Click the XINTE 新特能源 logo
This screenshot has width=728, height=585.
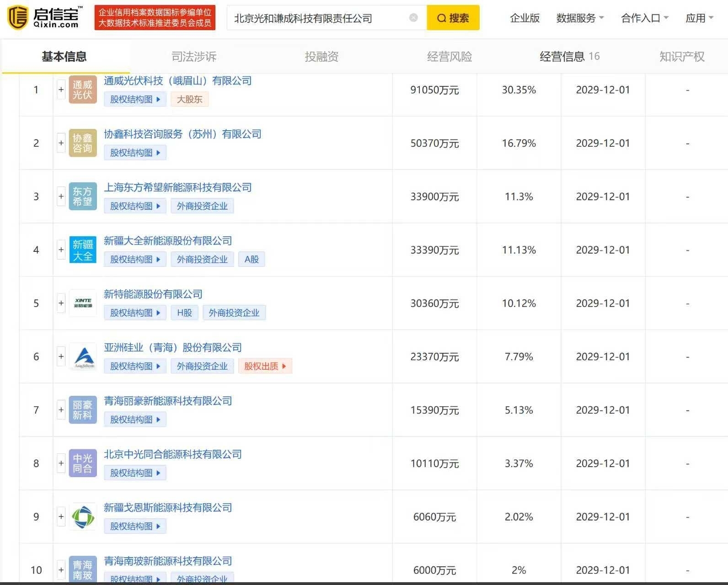83,303
